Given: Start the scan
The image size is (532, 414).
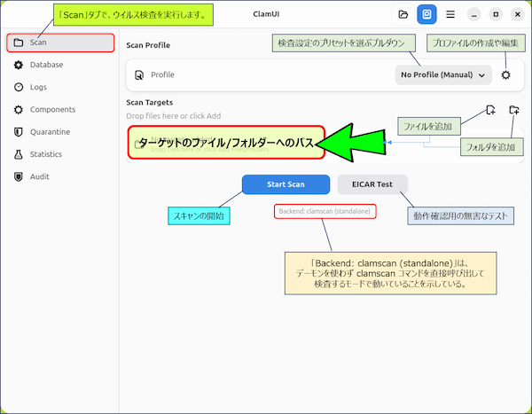Looking at the screenshot, I should (286, 184).
